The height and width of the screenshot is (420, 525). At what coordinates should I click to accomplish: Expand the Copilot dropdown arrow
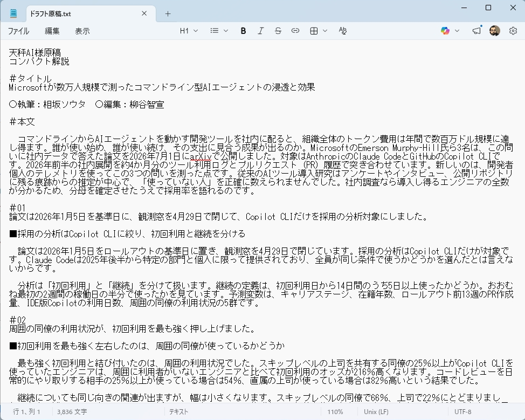[457, 31]
